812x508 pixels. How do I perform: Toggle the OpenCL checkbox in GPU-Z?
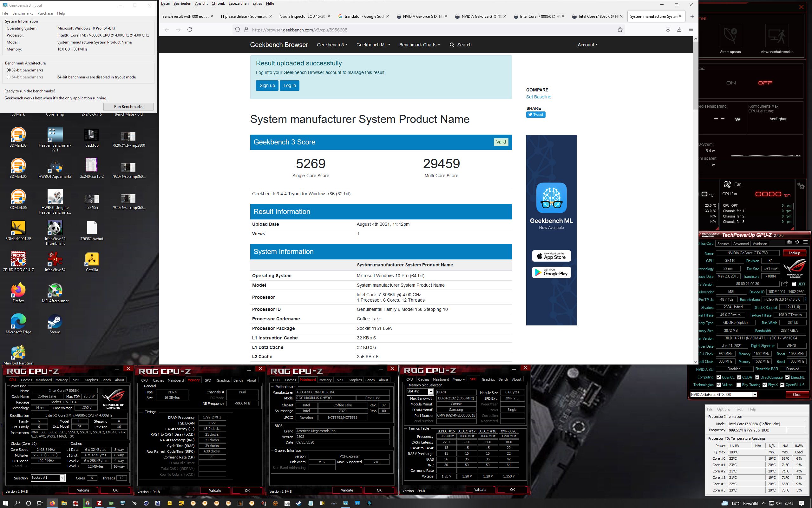coord(718,377)
